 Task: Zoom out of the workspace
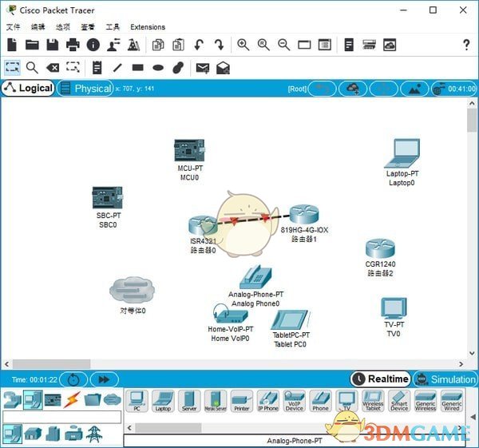(283, 45)
